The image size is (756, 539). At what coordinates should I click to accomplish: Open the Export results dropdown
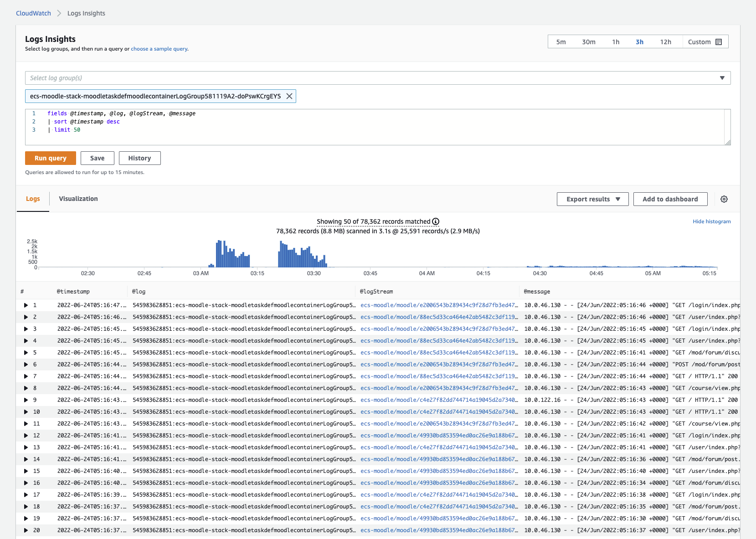point(592,199)
